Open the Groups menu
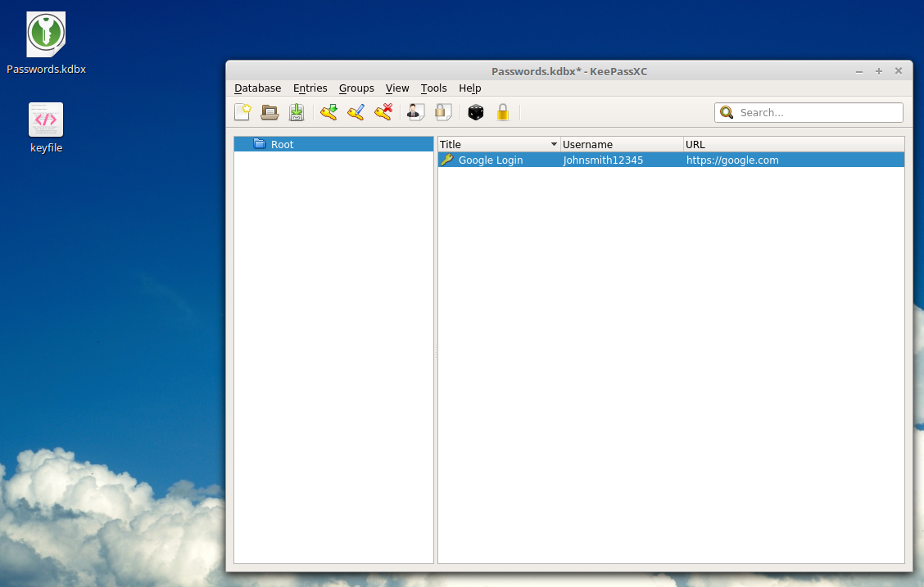The height and width of the screenshot is (587, 924). [x=356, y=88]
